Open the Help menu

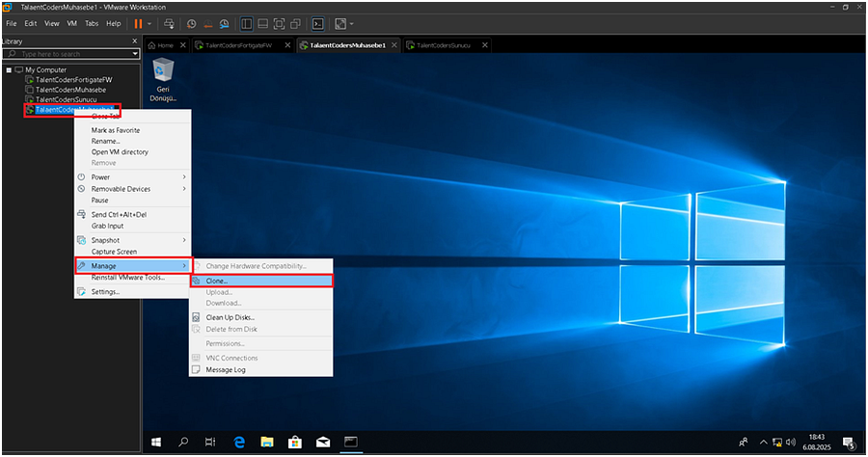pyautogui.click(x=114, y=24)
